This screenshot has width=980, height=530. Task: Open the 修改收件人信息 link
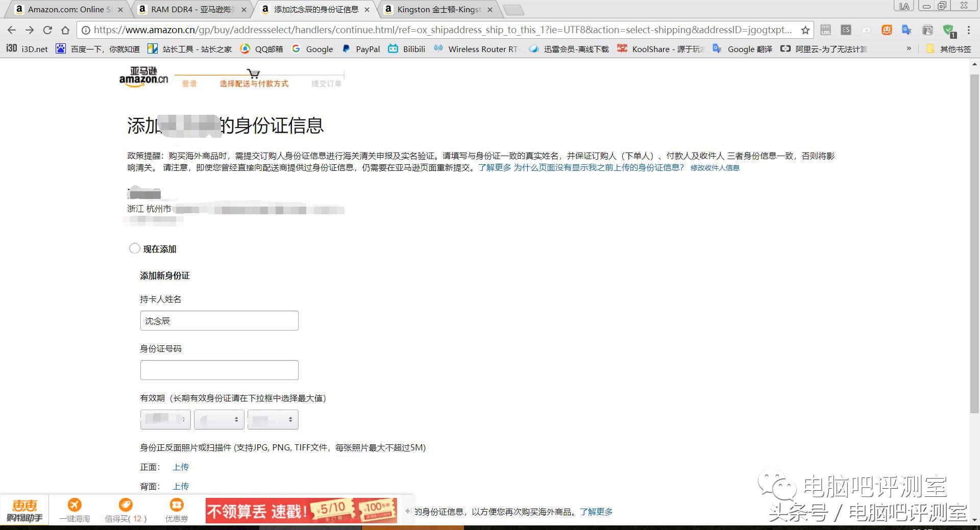tap(715, 167)
